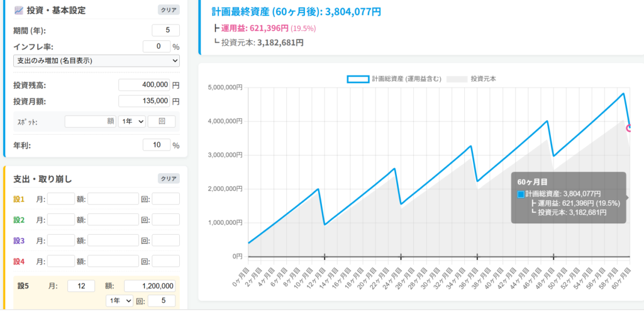
Task: Edit the インフレ率 percent field
Action: click(157, 47)
